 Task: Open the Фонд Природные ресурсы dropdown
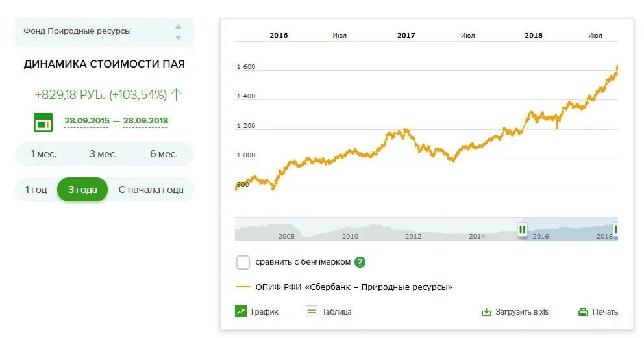pyautogui.click(x=104, y=31)
